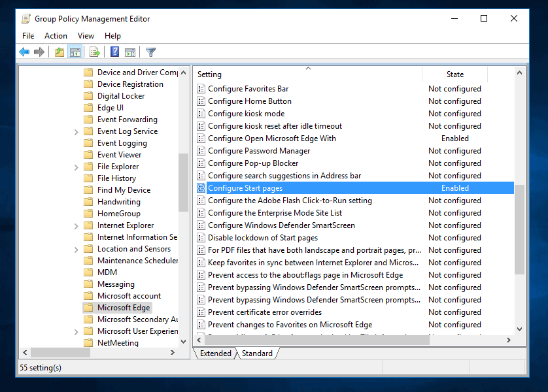Click tree pane vertical scrollbar down arrow
Viewport: 548px width, 392px height.
[184, 342]
